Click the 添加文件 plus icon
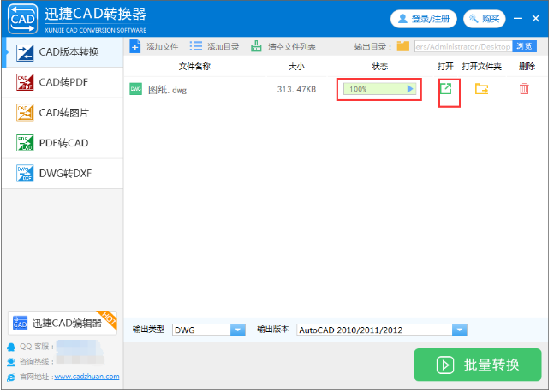Viewport: 554px width, 392px height. tap(135, 46)
